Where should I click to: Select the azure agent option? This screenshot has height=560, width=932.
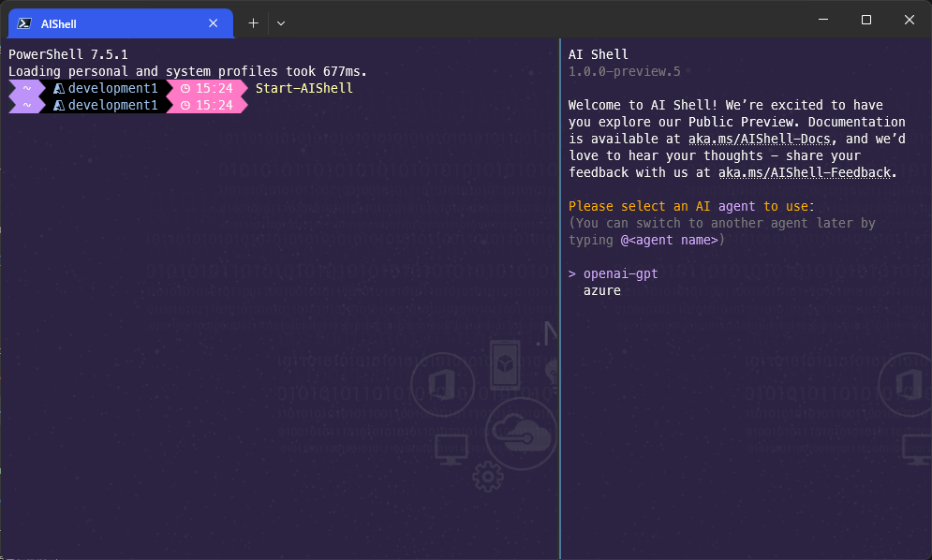click(600, 290)
